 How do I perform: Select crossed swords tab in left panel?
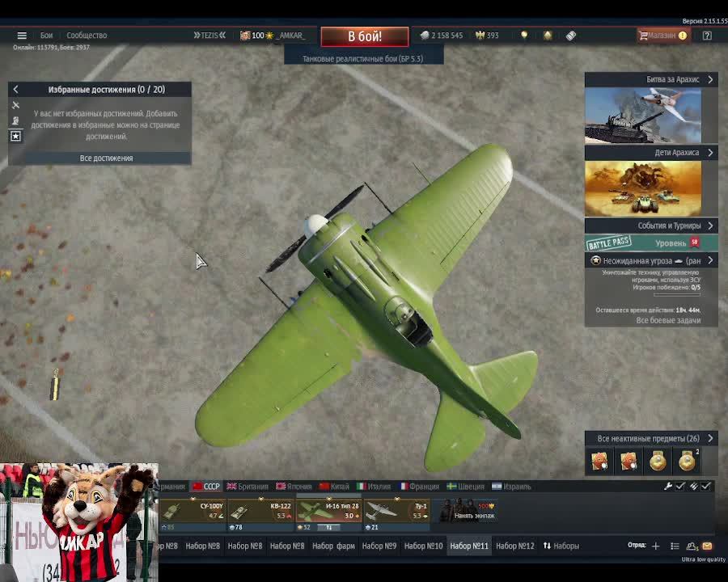click(16, 105)
